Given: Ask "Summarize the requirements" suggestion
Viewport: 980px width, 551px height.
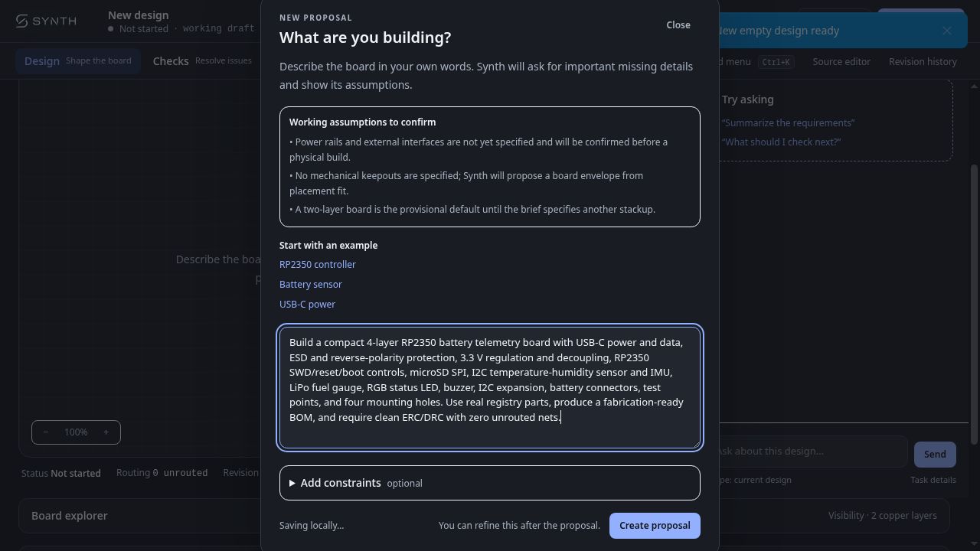Looking at the screenshot, I should click(x=788, y=122).
